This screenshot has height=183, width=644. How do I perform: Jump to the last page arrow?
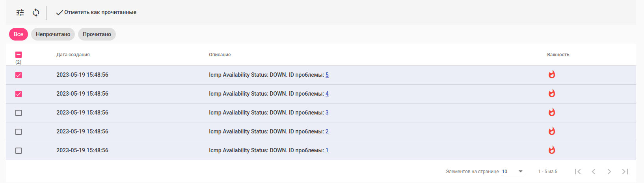click(625, 172)
